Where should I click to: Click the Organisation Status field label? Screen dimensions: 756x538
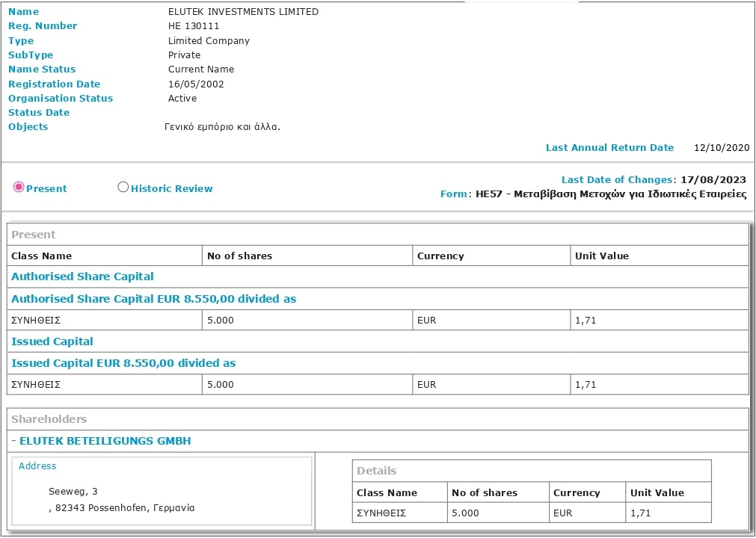(61, 98)
